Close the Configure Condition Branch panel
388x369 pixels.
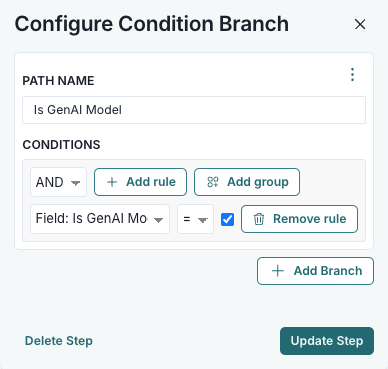360,24
